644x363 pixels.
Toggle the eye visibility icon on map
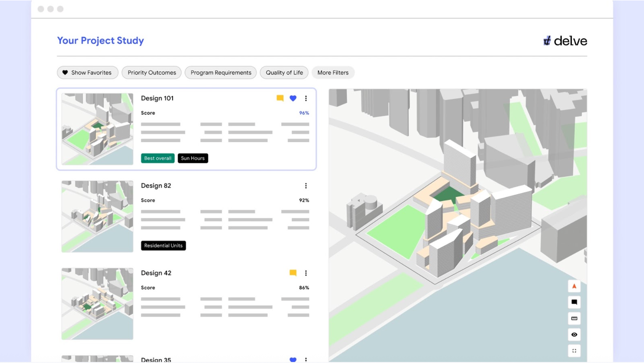tap(574, 334)
